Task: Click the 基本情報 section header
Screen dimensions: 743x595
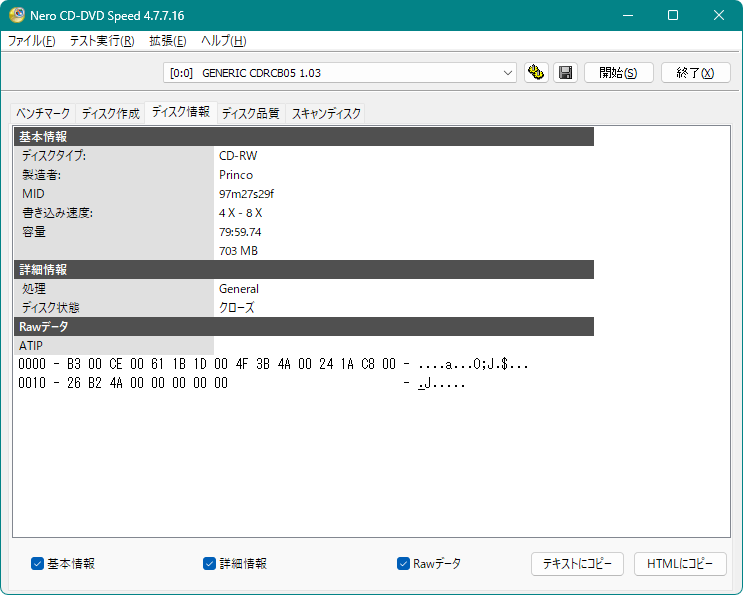Action: [304, 137]
